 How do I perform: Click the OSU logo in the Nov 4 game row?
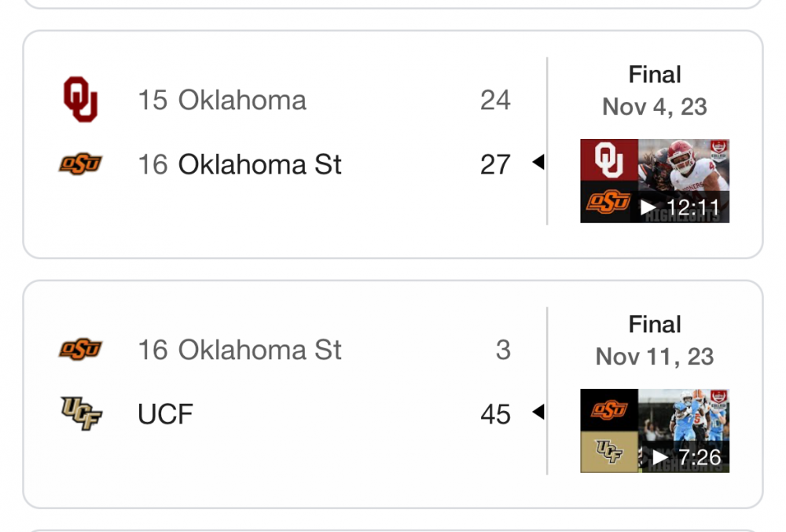(x=80, y=164)
